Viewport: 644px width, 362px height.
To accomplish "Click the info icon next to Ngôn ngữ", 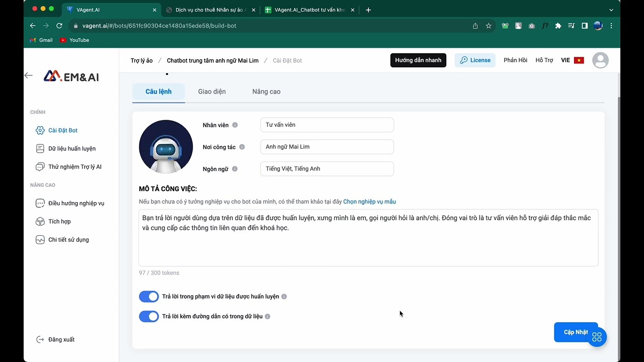I will click(235, 169).
